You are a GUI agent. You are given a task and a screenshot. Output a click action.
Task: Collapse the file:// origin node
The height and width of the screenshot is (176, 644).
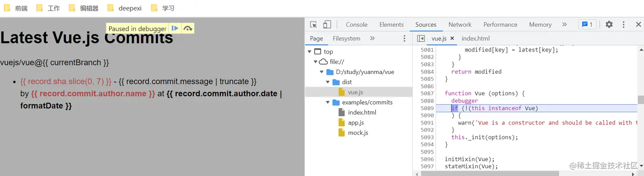[x=315, y=62]
